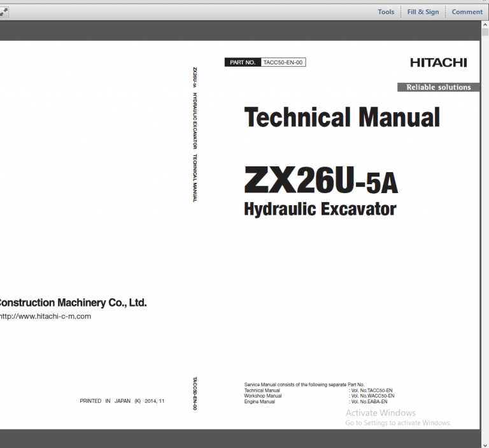Image resolution: width=489 pixels, height=448 pixels.
Task: Click the vertical scrollbar thumb
Action: (485, 32)
